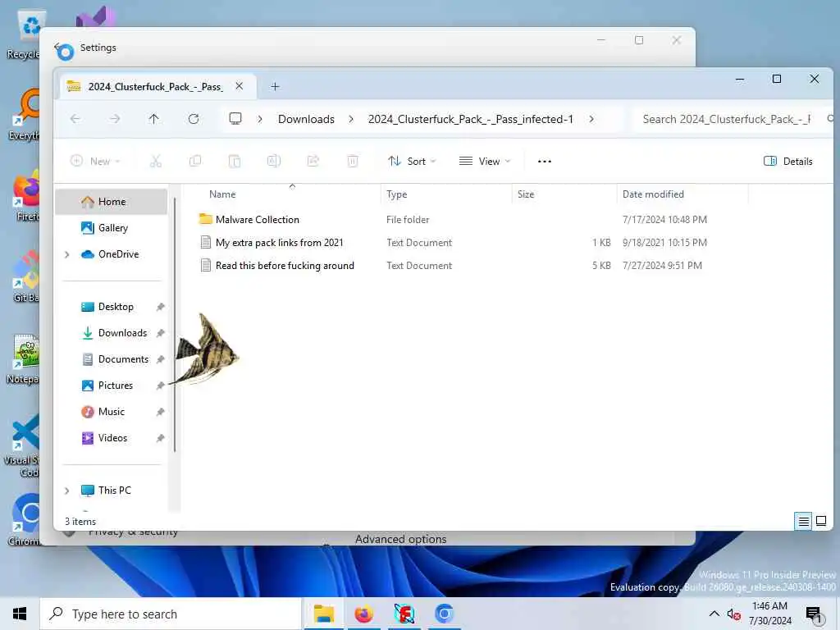Open Firefox from the taskbar
The image size is (840, 630).
pos(363,614)
